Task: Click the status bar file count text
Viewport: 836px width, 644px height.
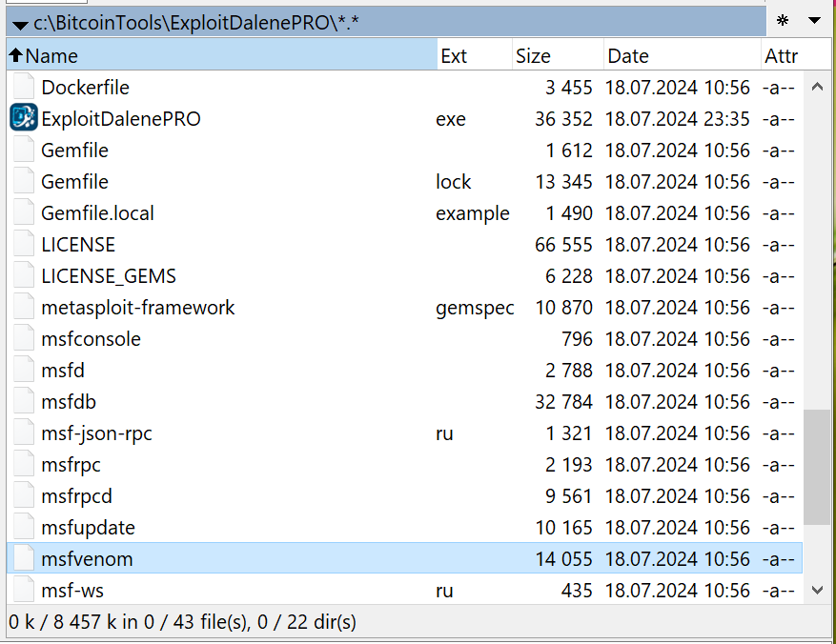Action: click(182, 622)
